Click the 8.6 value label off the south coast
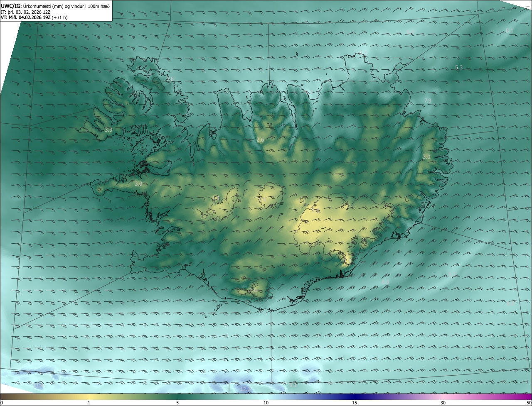This screenshot has width=532, height=406. point(385,282)
